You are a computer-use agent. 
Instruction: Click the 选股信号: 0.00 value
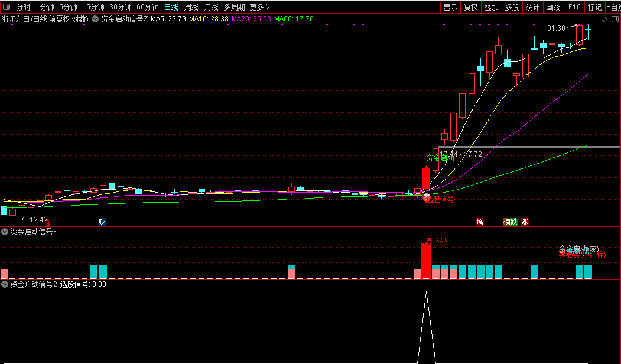tap(83, 284)
